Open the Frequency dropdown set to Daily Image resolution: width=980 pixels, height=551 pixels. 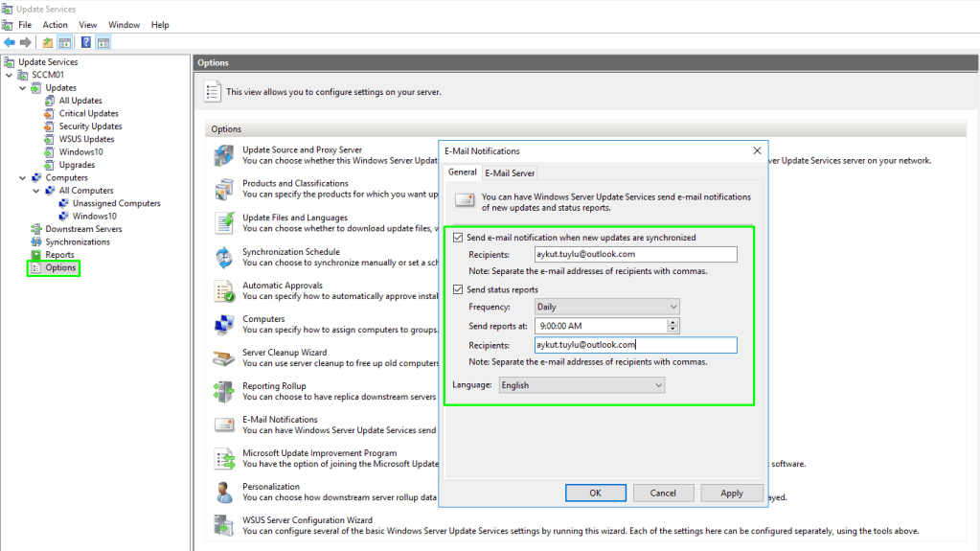605,307
